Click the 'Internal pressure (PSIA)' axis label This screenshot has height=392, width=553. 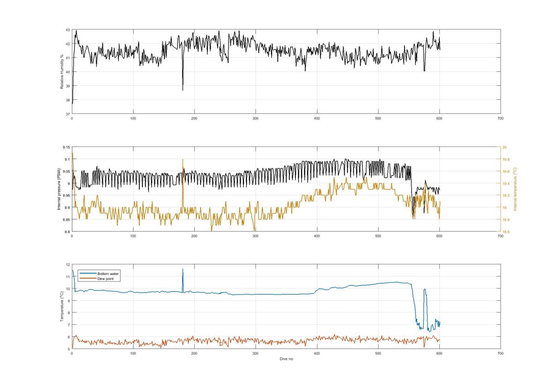point(59,189)
